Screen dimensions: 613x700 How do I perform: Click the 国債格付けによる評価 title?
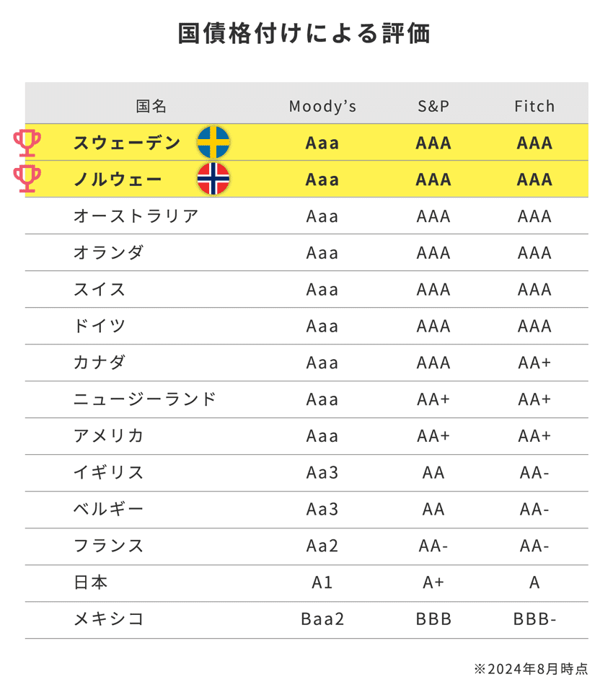(304, 34)
